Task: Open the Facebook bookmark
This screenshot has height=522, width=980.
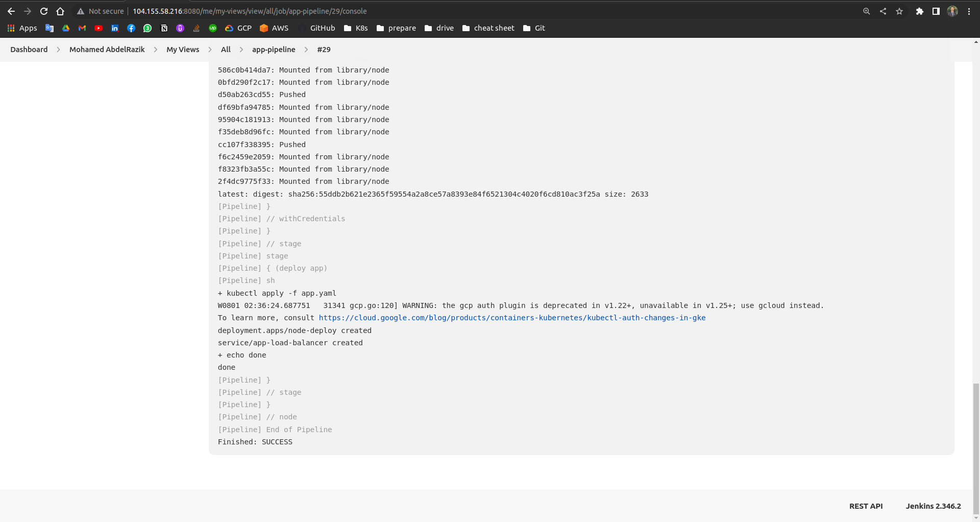Action: [131, 28]
